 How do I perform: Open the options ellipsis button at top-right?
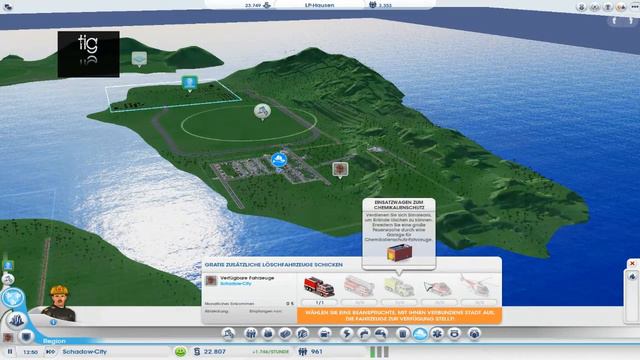click(x=635, y=7)
